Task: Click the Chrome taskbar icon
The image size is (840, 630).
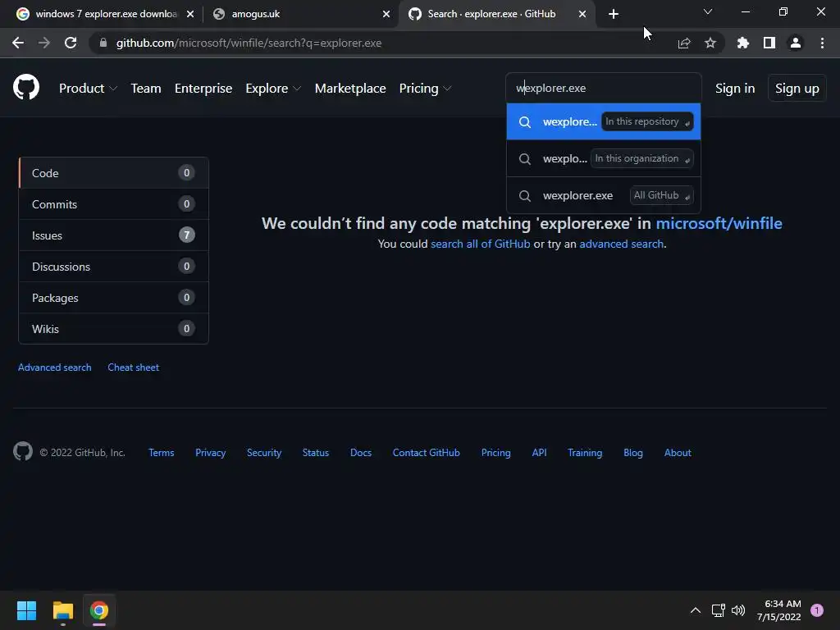Action: [x=99, y=610]
